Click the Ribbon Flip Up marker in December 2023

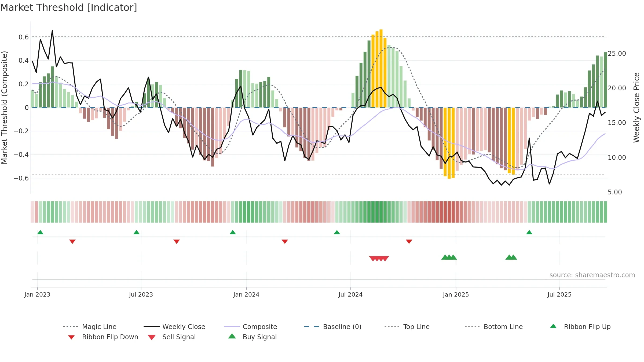click(x=233, y=232)
